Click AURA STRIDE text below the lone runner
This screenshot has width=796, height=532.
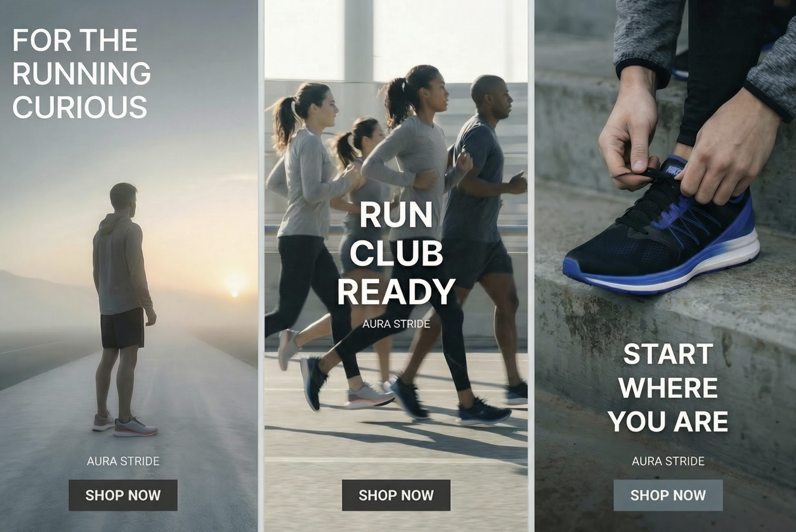123,461
